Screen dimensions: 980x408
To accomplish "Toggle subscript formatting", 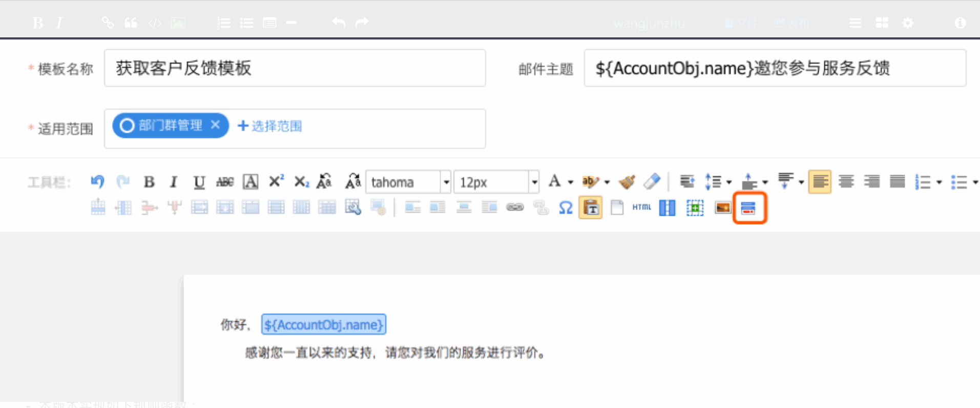I will click(302, 181).
